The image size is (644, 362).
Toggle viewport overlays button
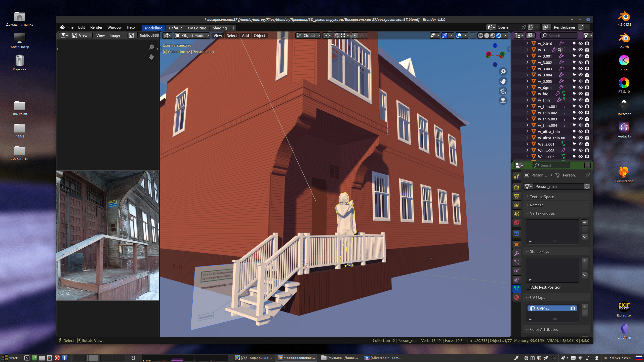[x=459, y=36]
